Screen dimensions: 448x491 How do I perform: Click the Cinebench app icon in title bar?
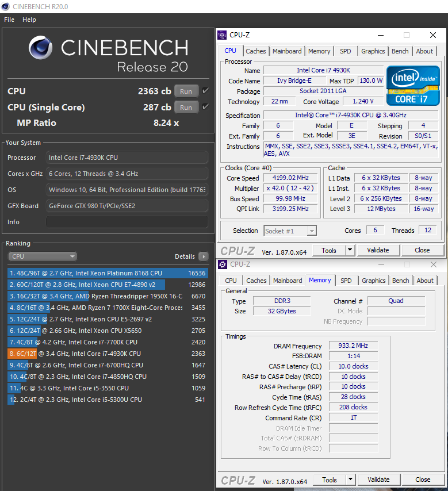tap(5, 6)
